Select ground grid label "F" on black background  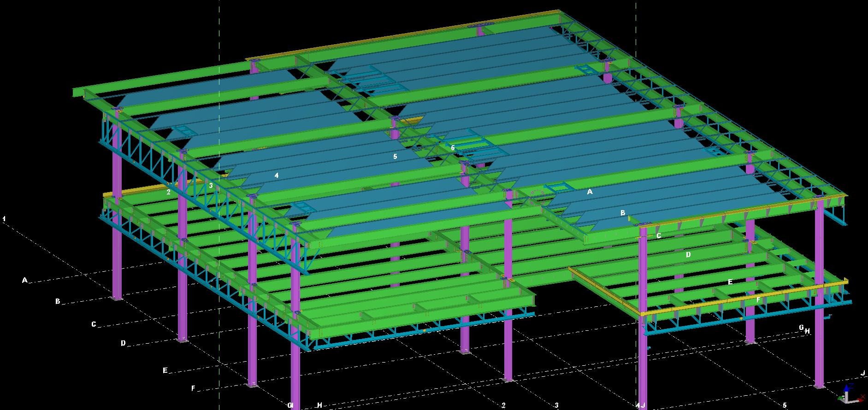coord(194,388)
